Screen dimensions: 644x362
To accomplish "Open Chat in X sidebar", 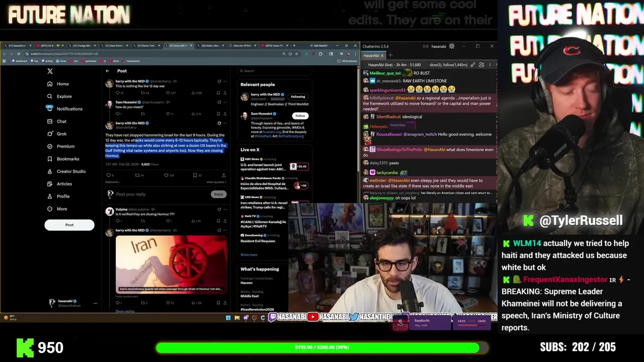I will tap(57, 121).
